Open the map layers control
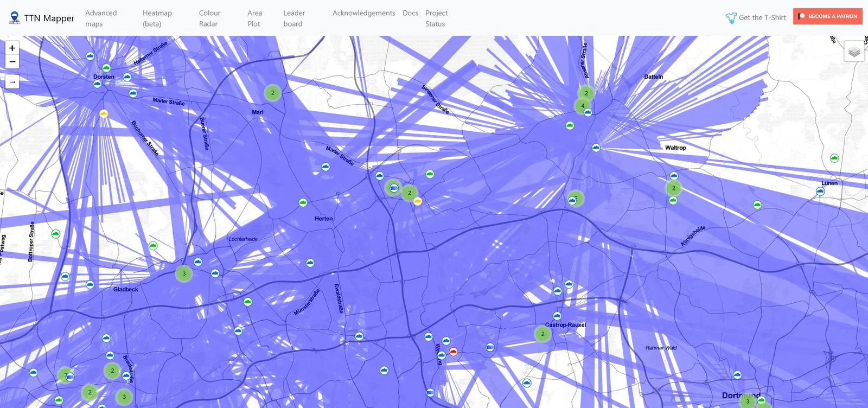This screenshot has height=408, width=868. pyautogui.click(x=854, y=52)
